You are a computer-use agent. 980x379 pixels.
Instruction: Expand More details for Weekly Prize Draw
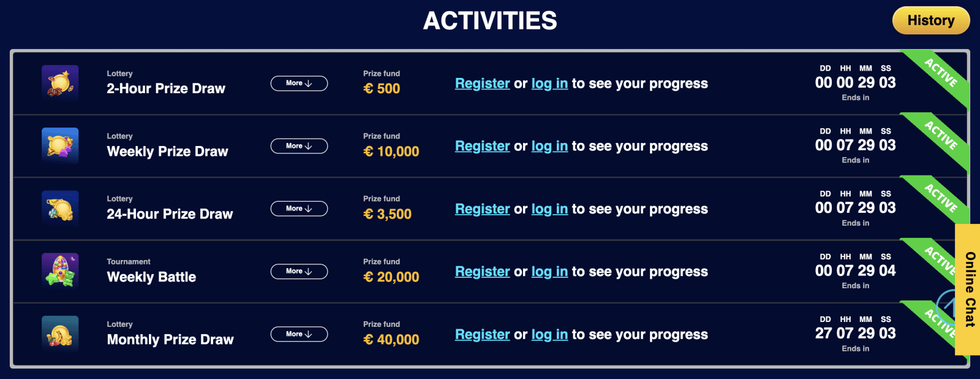pyautogui.click(x=299, y=146)
